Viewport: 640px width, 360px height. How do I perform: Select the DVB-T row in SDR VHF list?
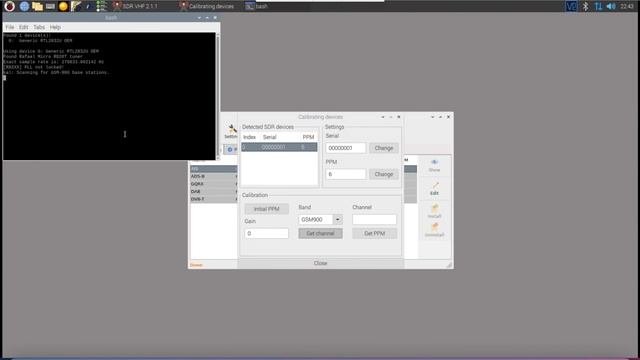(x=213, y=199)
